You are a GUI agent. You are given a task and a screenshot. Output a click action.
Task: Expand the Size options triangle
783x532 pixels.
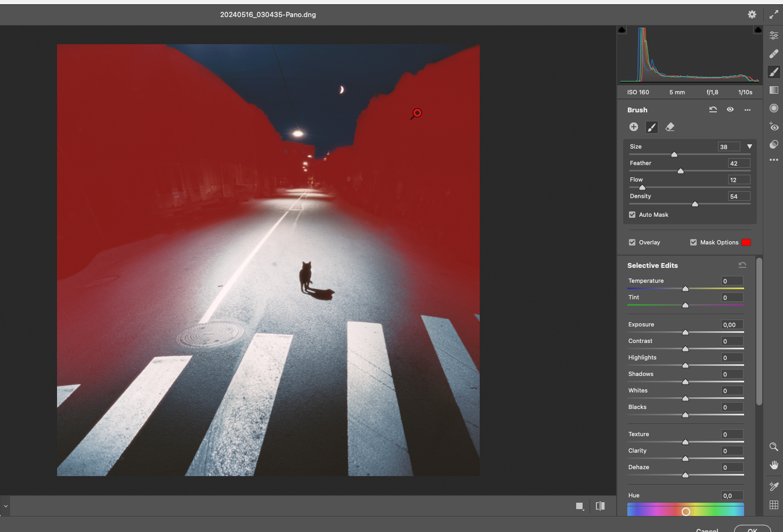pos(749,146)
